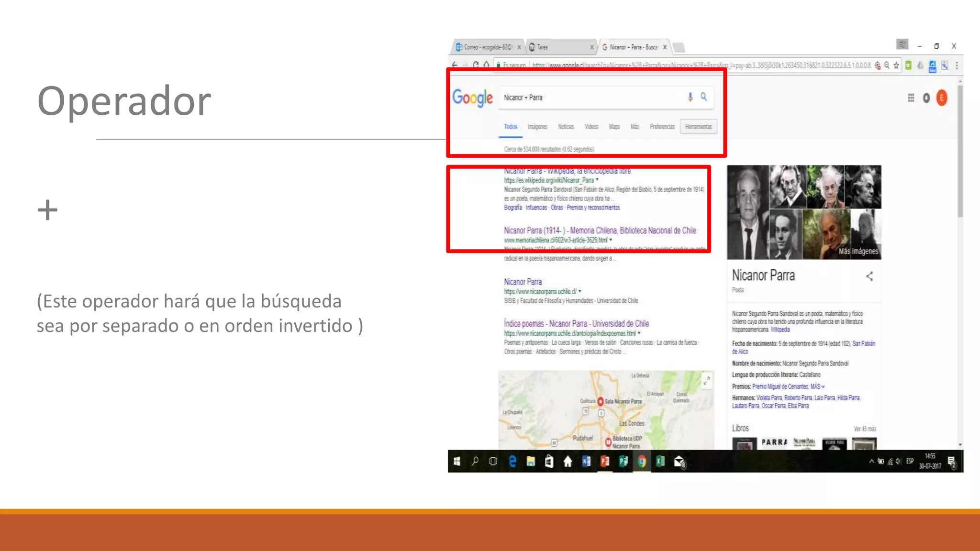Click the voice search microphone icon
This screenshot has width=980, height=551.
690,97
